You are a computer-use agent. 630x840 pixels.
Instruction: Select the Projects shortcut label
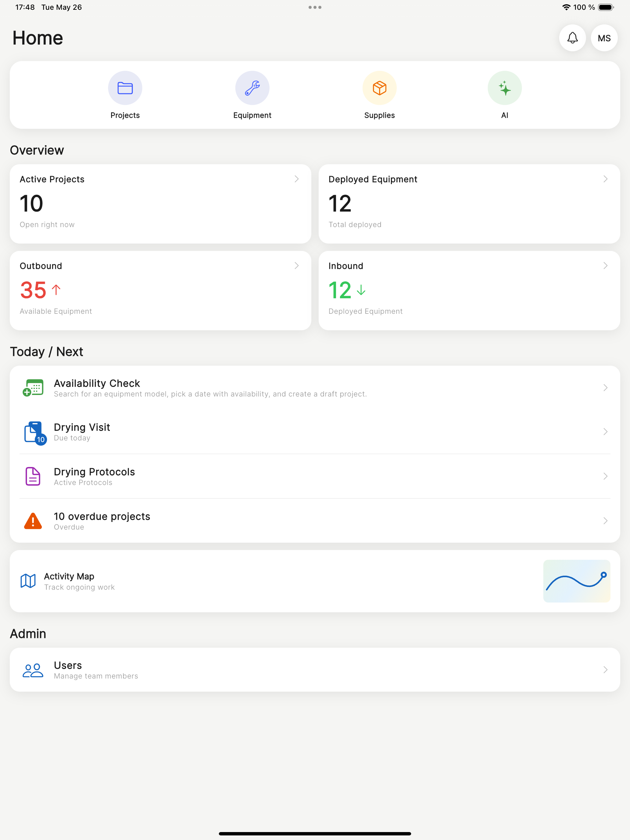[x=125, y=115]
